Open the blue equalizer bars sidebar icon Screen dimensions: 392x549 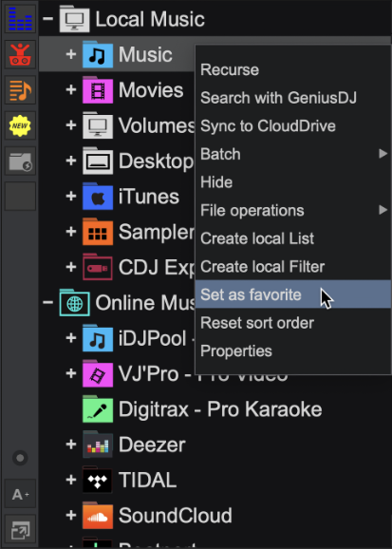(x=20, y=19)
